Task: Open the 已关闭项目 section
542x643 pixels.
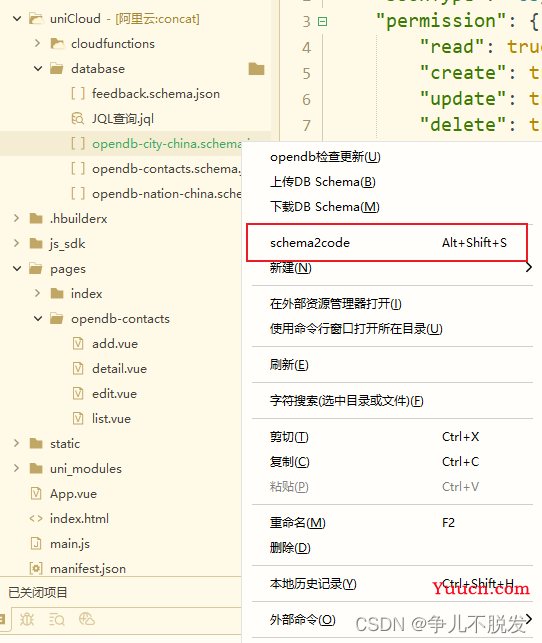Action: (38, 592)
